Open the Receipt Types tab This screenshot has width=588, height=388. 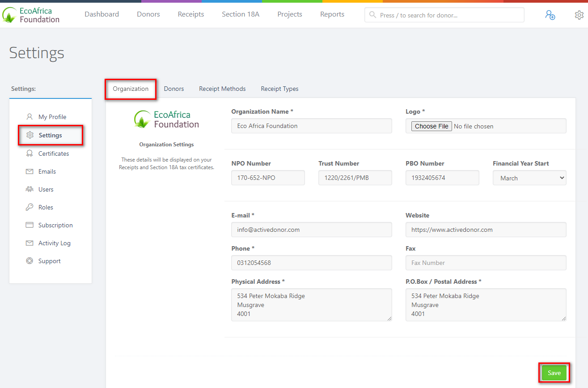(x=279, y=89)
